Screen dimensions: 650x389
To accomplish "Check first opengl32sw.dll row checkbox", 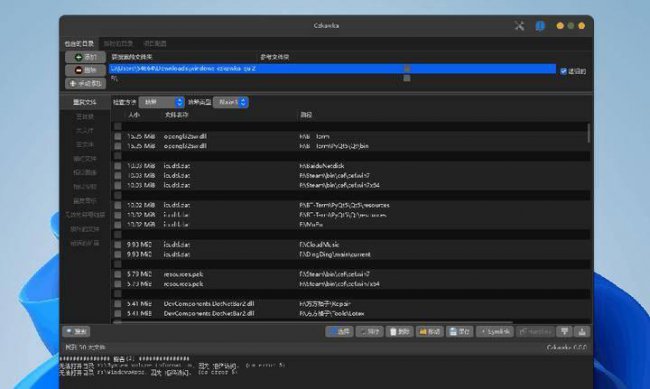I will tap(118, 136).
